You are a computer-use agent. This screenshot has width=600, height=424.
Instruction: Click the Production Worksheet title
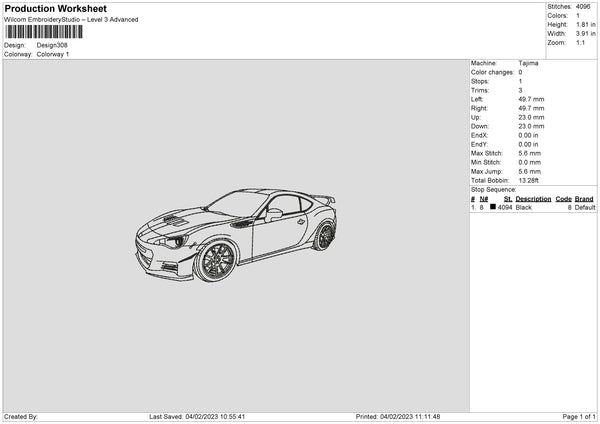pos(56,9)
